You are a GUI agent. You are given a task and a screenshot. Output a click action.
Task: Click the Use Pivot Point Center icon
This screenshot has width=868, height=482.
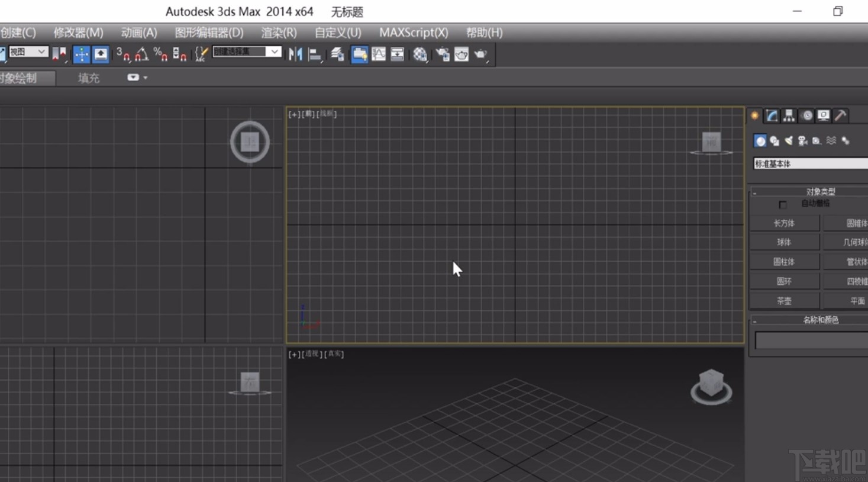coord(59,54)
